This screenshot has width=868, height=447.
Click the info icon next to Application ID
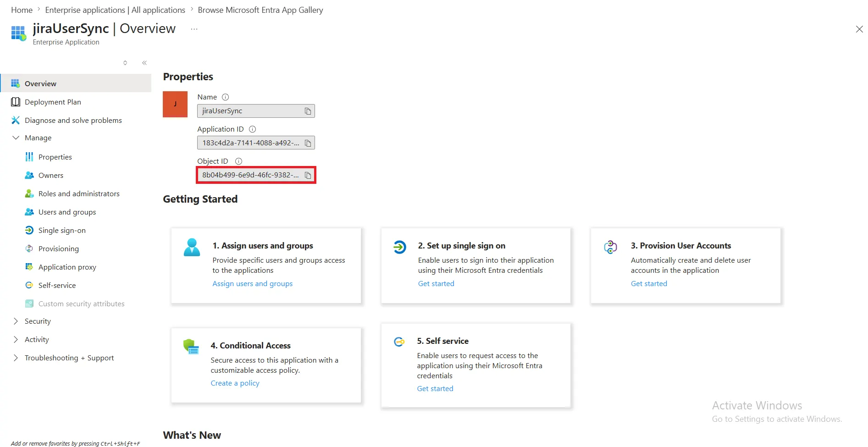pyautogui.click(x=252, y=129)
